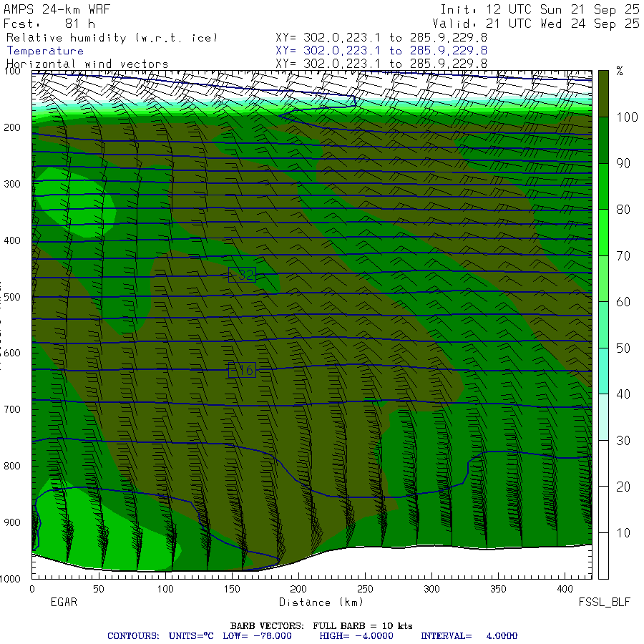Click the FSSL_BLF station label
The height and width of the screenshot is (644, 644).
click(x=604, y=602)
